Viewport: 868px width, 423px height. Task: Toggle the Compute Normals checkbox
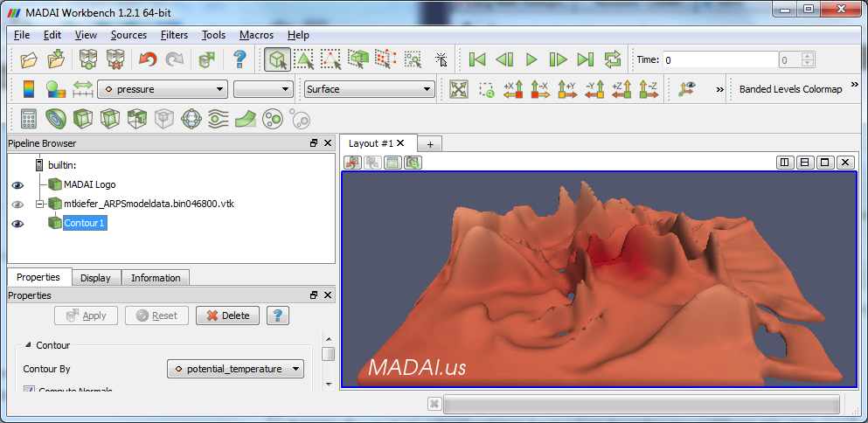pyautogui.click(x=29, y=389)
